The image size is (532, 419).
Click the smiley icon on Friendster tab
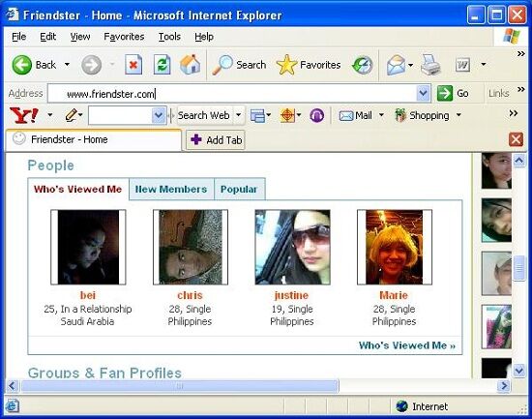tap(19, 138)
